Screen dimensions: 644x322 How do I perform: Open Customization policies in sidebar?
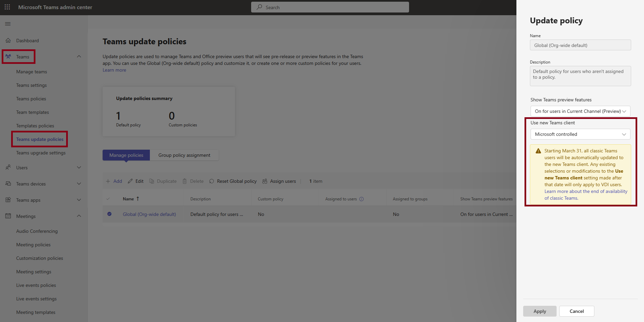(39, 258)
